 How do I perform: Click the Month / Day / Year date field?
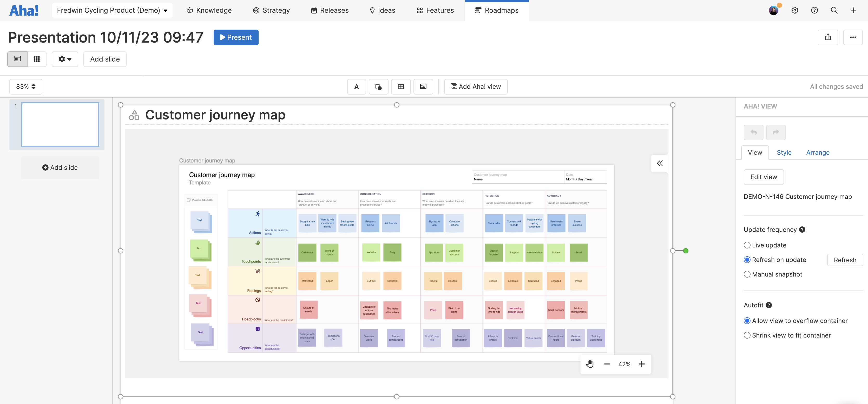tap(586, 177)
